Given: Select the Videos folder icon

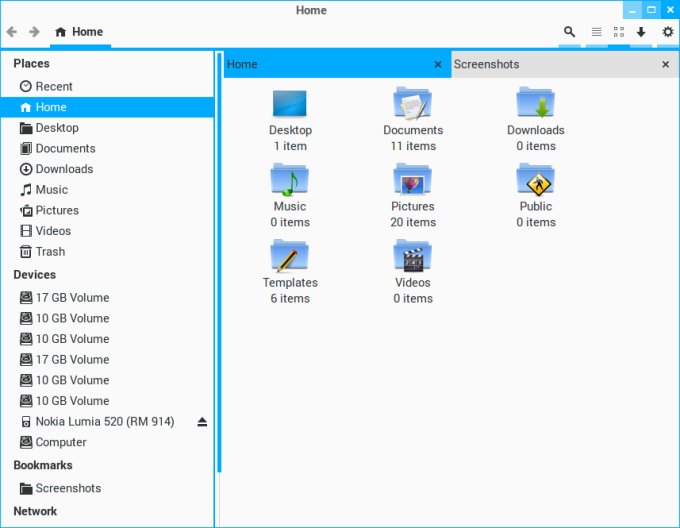Looking at the screenshot, I should pos(412,256).
